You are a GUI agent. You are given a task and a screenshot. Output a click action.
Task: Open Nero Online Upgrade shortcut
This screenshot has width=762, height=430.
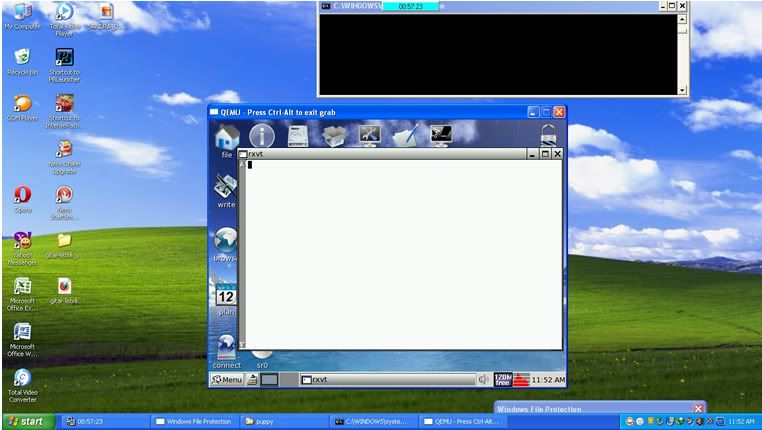(64, 157)
